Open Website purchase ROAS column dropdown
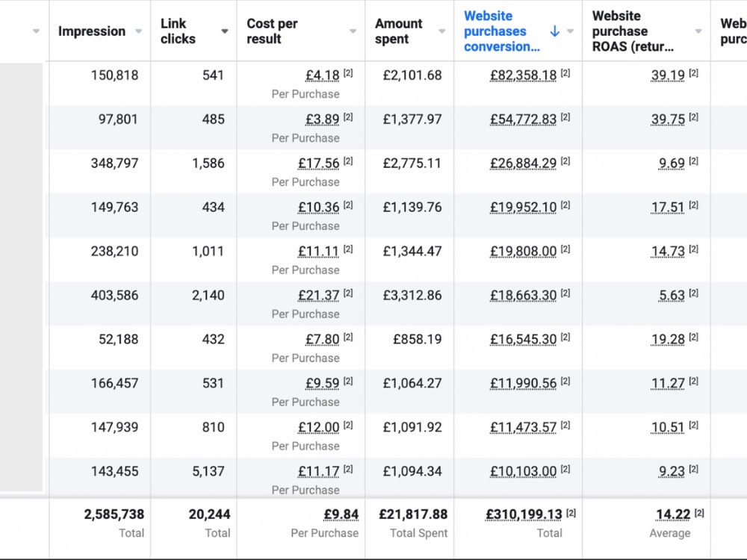The image size is (747, 560). point(698,31)
